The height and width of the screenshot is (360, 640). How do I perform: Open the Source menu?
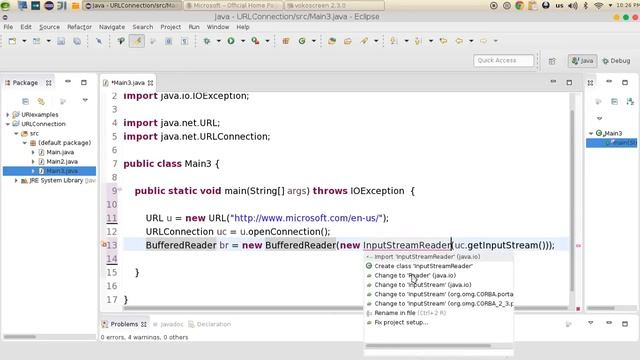49,27
